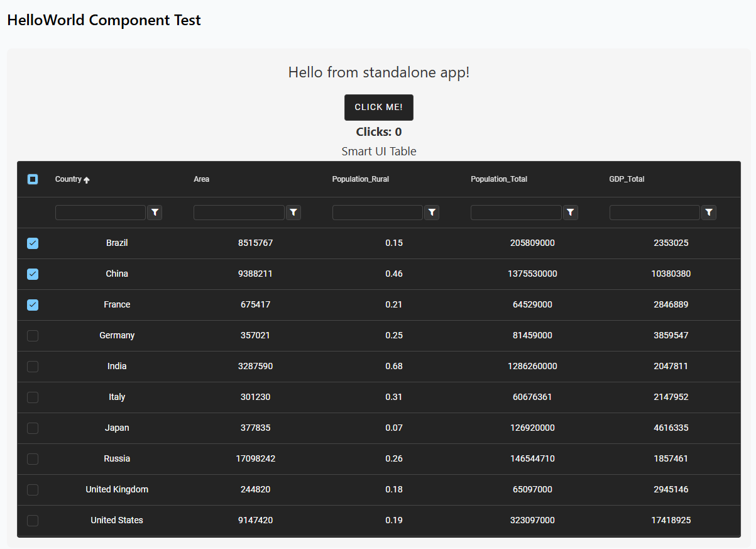
Task: Open the Country column filter icon
Action: [155, 213]
